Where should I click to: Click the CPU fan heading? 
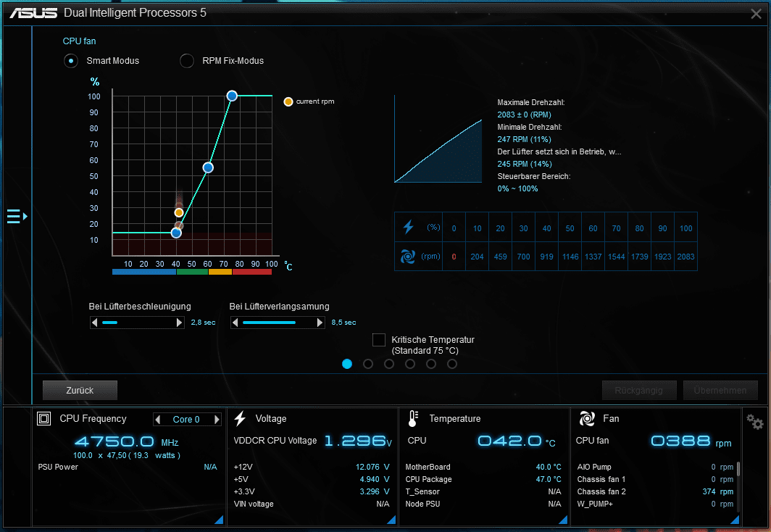pos(79,41)
